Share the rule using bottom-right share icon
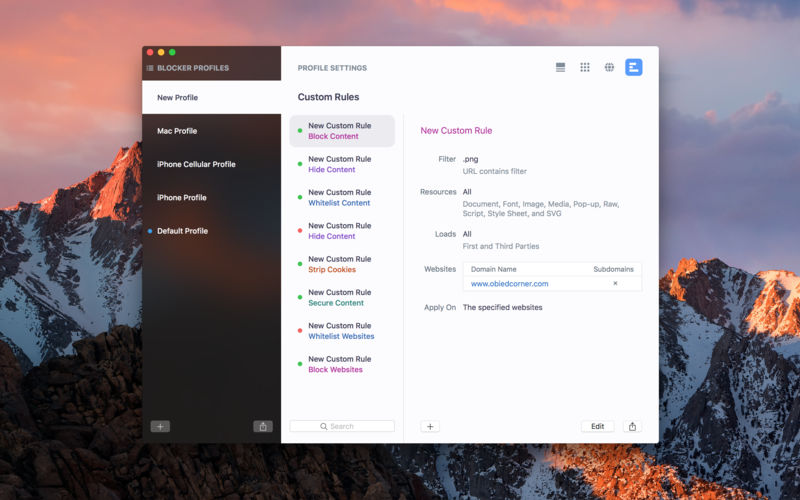The height and width of the screenshot is (500, 800). 632,427
